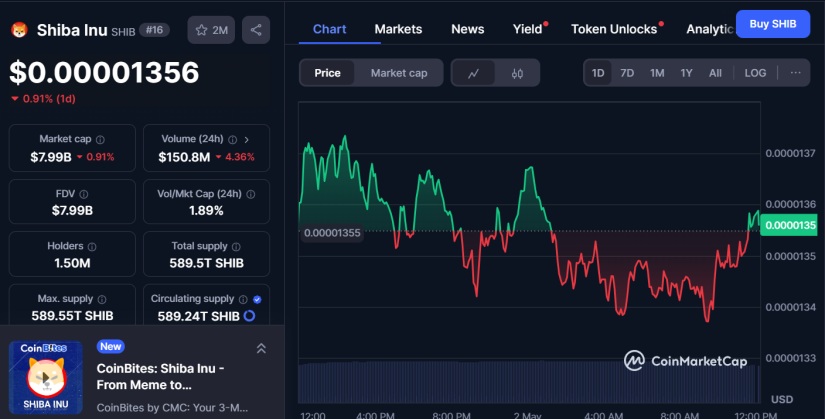The width and height of the screenshot is (825, 419).
Task: Click the 1.50M holders value
Action: pos(72,263)
